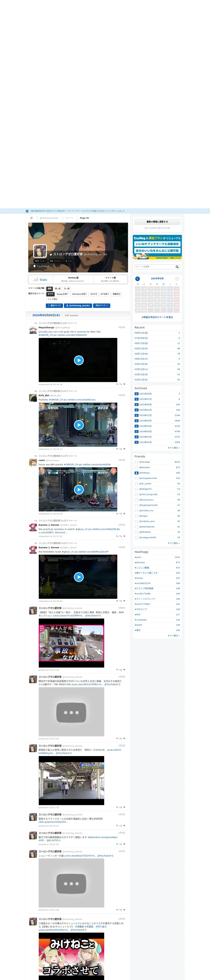
Task: Click the top notice about archive import
Action: click(77, 211)
